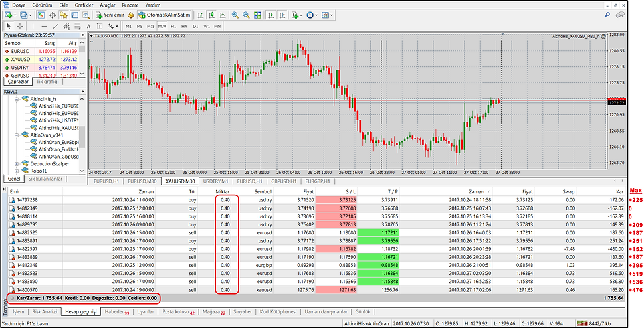Select the equidistant channel tool
Viewport: 644px width, 328px height.
click(66, 26)
